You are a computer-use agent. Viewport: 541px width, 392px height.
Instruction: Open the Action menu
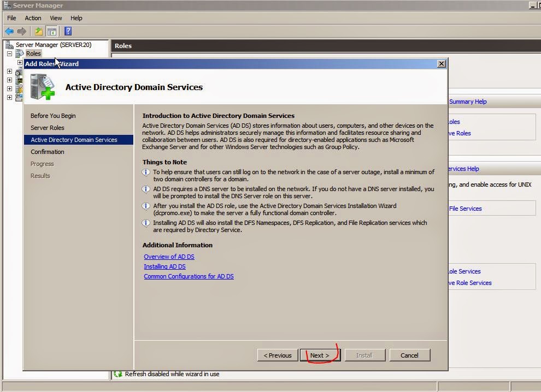tap(33, 18)
